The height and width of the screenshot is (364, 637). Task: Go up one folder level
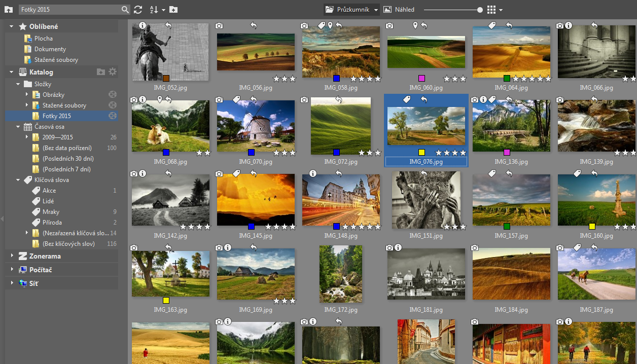click(x=9, y=10)
